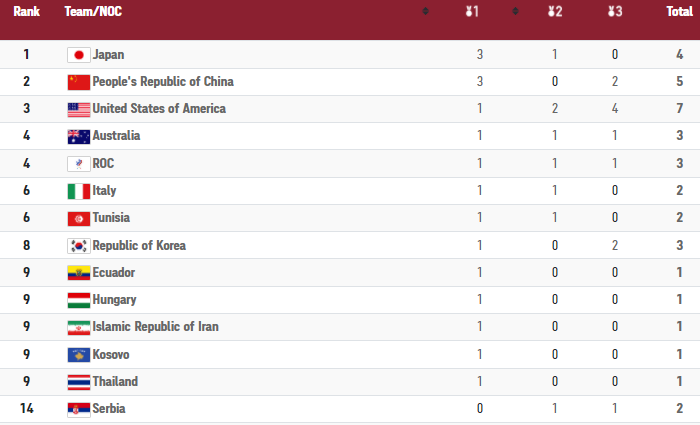The height and width of the screenshot is (425, 700).
Task: Open the United States of America link
Action: point(159,108)
